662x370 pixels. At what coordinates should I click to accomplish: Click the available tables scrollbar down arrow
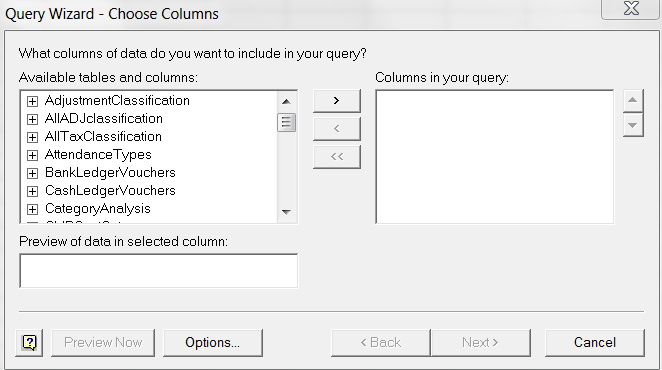click(x=286, y=212)
